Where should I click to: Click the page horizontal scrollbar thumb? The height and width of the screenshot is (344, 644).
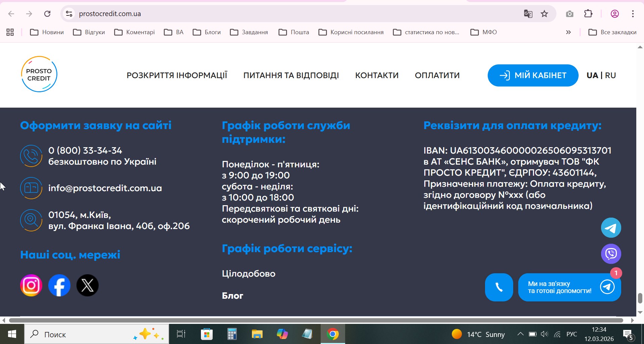(x=316, y=320)
